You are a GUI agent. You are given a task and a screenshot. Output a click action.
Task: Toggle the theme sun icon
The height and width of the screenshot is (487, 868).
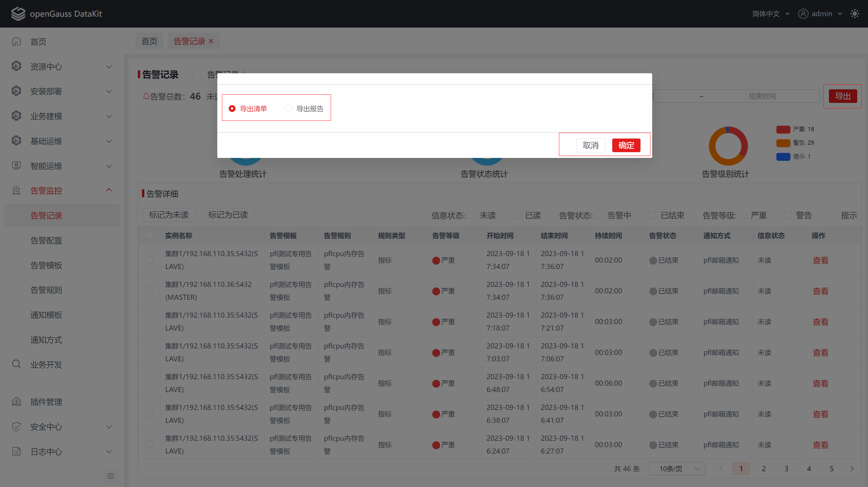[855, 14]
